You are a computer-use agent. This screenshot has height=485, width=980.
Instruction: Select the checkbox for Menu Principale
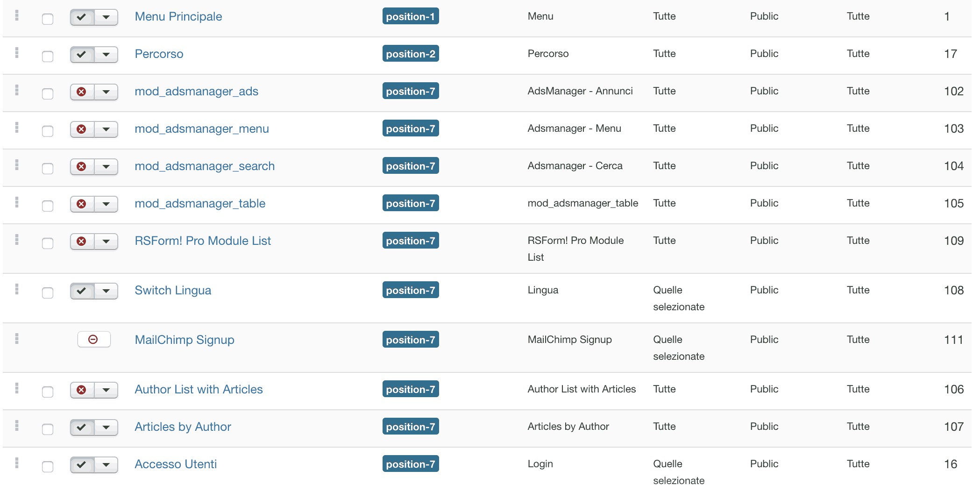(48, 19)
